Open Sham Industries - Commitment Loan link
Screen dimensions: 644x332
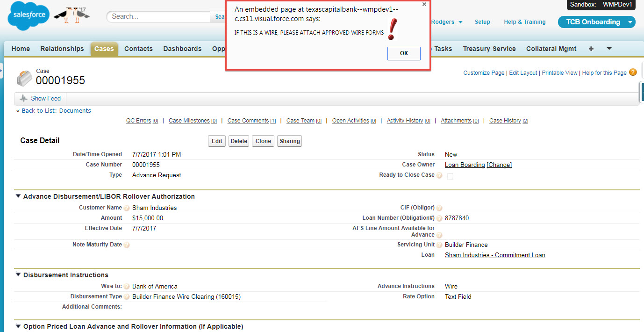click(495, 255)
